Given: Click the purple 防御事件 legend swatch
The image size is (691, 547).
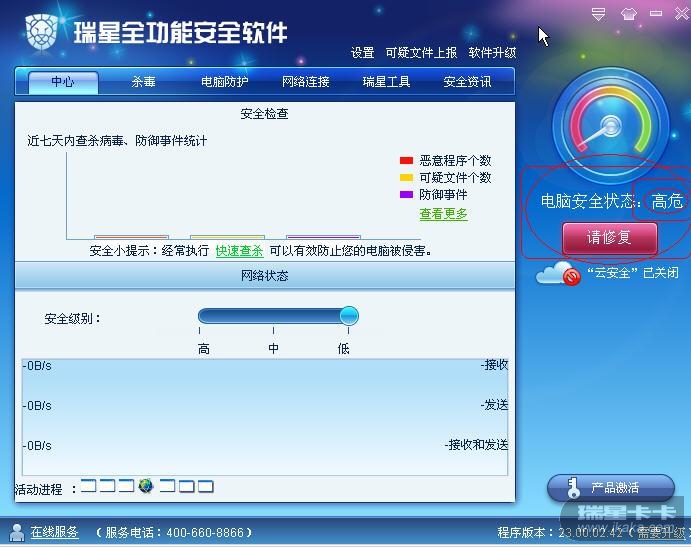Looking at the screenshot, I should (x=406, y=194).
